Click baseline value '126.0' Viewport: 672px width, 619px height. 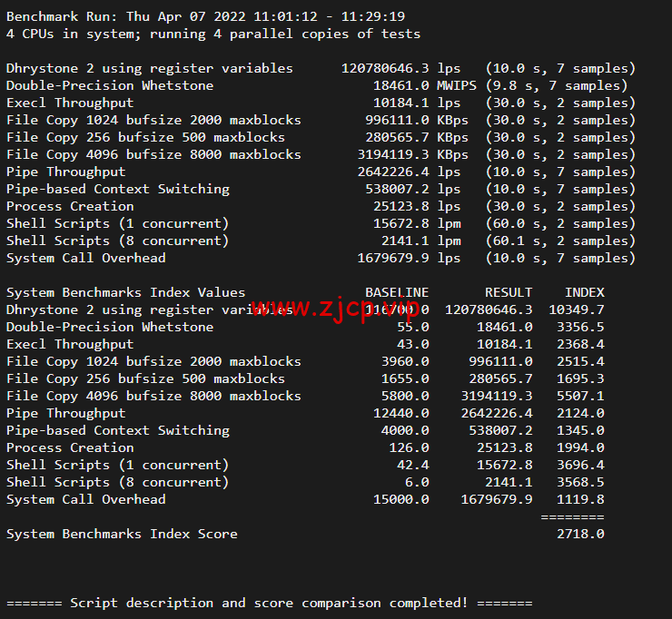[x=409, y=448]
